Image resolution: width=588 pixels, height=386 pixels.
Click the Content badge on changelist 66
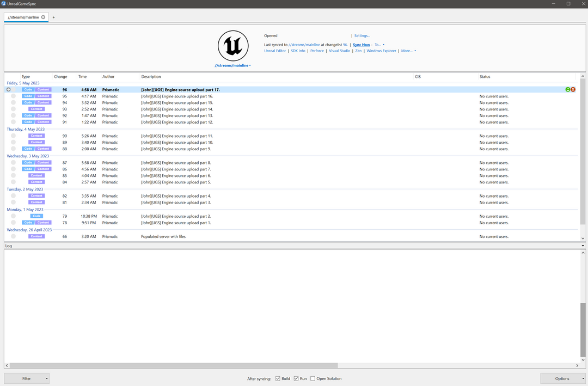tap(36, 236)
